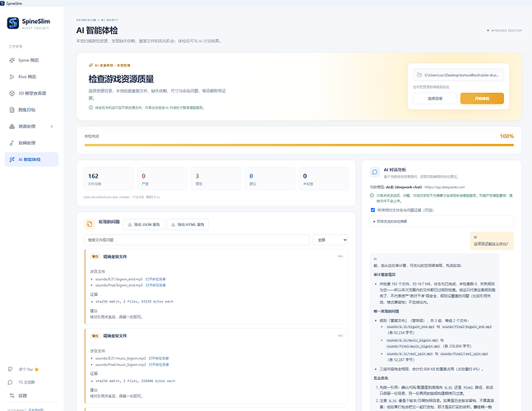Open the 全部 severity filter dropdown
Viewport: 532px width, 411px height.
pos(331,240)
